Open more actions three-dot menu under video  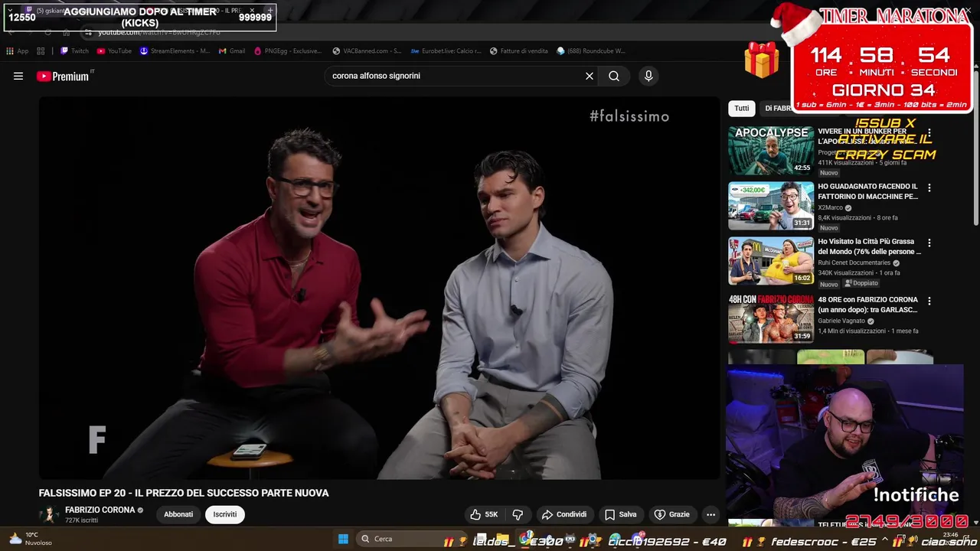click(710, 514)
